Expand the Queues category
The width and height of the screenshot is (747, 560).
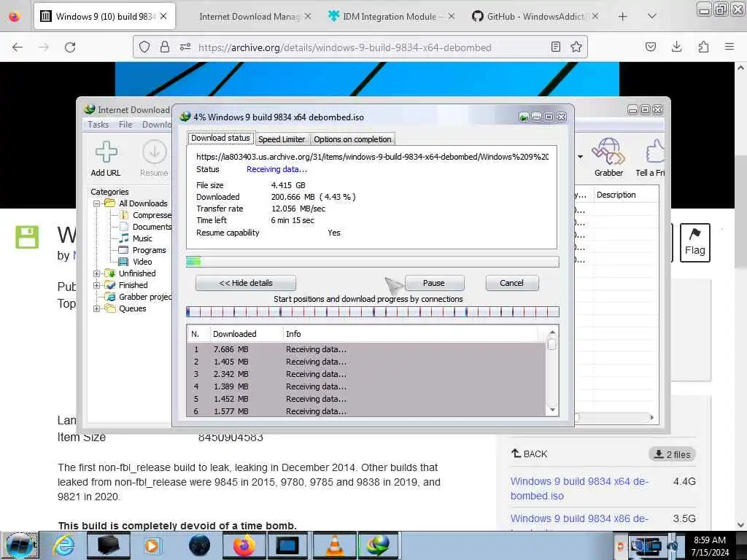point(97,308)
